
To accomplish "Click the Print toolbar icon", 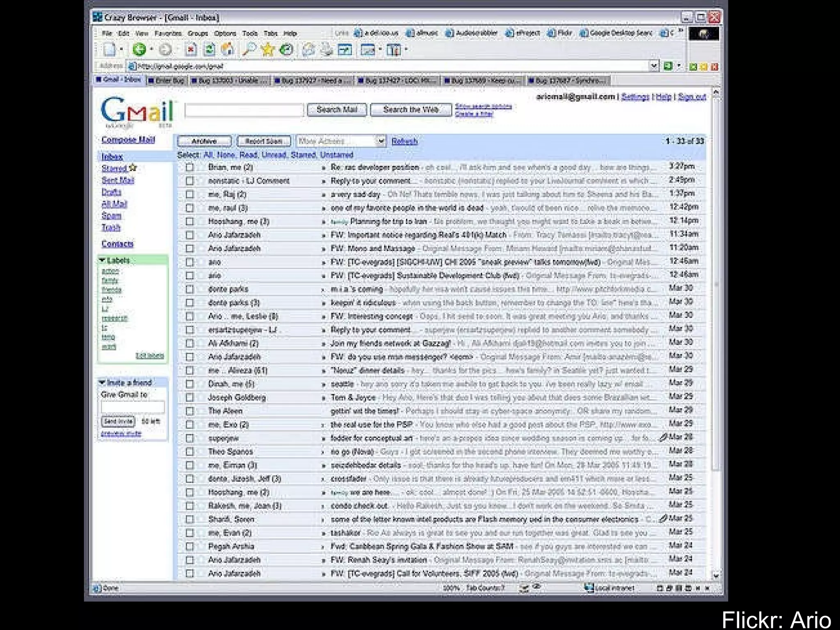I will pos(327,50).
